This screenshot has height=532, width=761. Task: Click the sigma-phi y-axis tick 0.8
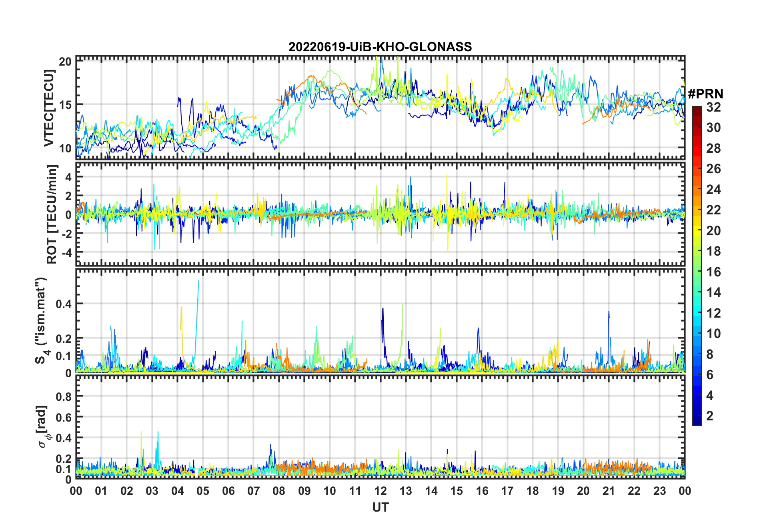64,396
